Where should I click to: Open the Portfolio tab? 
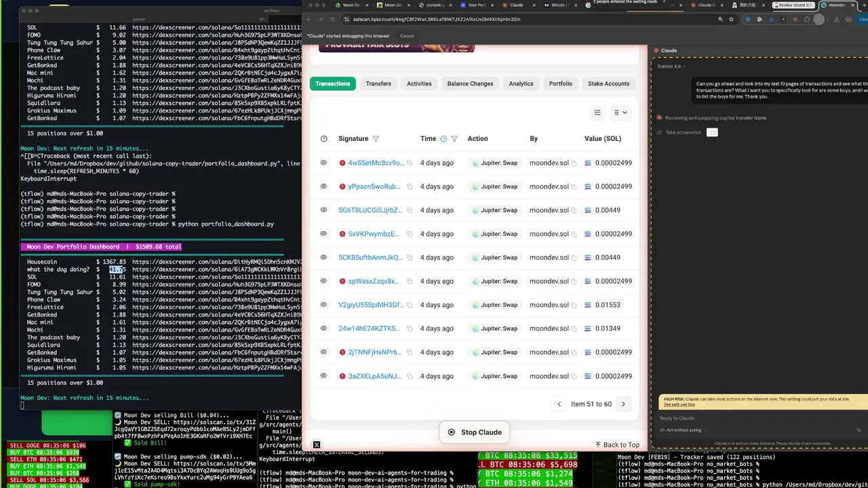[561, 83]
